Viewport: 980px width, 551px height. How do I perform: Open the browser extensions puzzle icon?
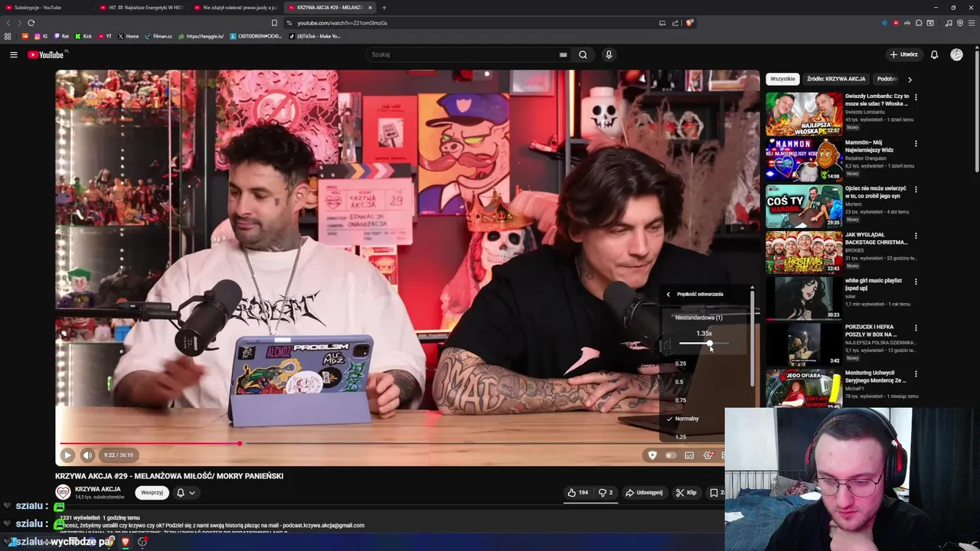pos(919,23)
